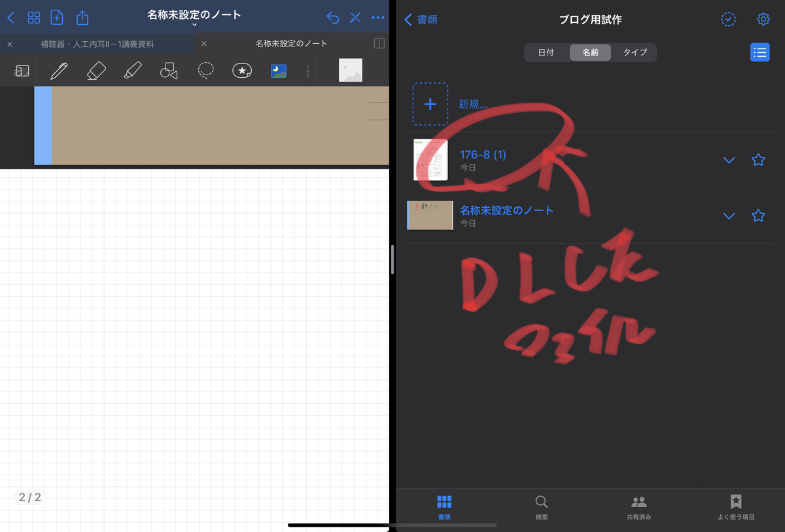Enable selection mode with the checkmark circle
This screenshot has width=785, height=532.
coord(728,20)
